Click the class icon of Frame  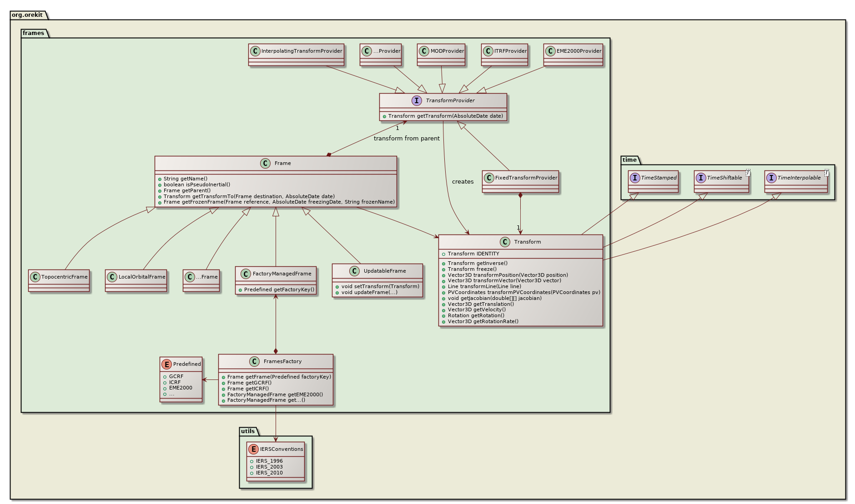point(265,163)
